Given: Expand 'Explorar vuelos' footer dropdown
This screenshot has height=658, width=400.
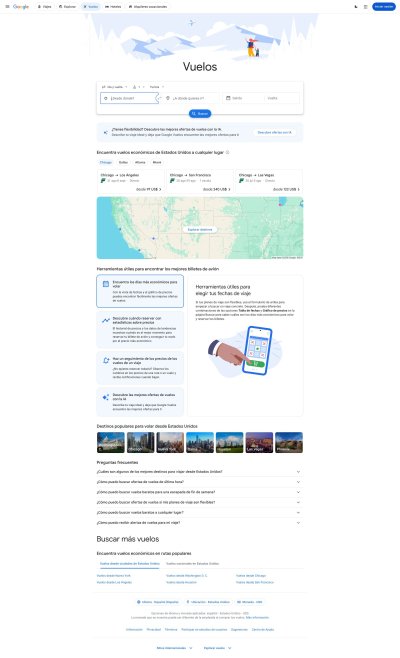Looking at the screenshot, I should 217,648.
